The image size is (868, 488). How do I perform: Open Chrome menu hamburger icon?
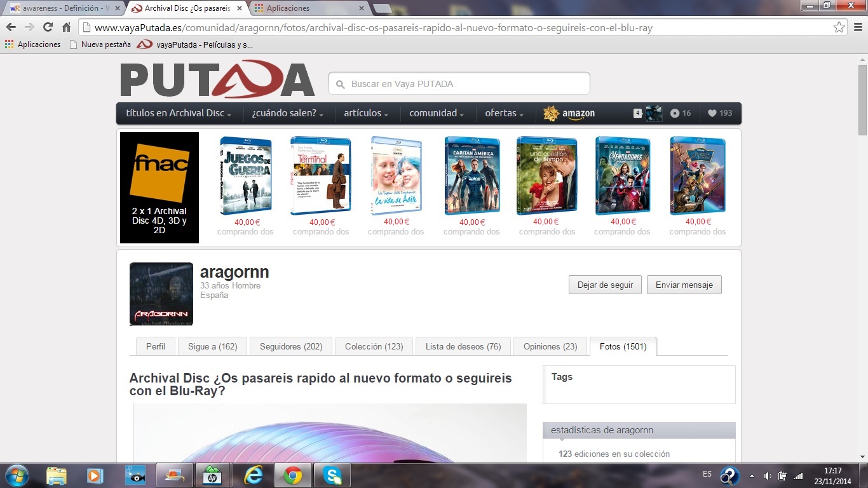pyautogui.click(x=857, y=27)
